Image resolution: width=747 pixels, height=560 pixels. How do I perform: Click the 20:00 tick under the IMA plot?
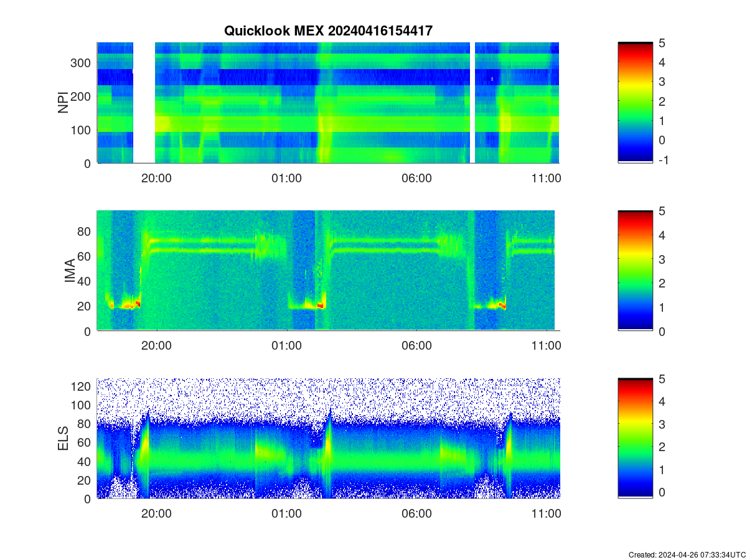point(156,345)
